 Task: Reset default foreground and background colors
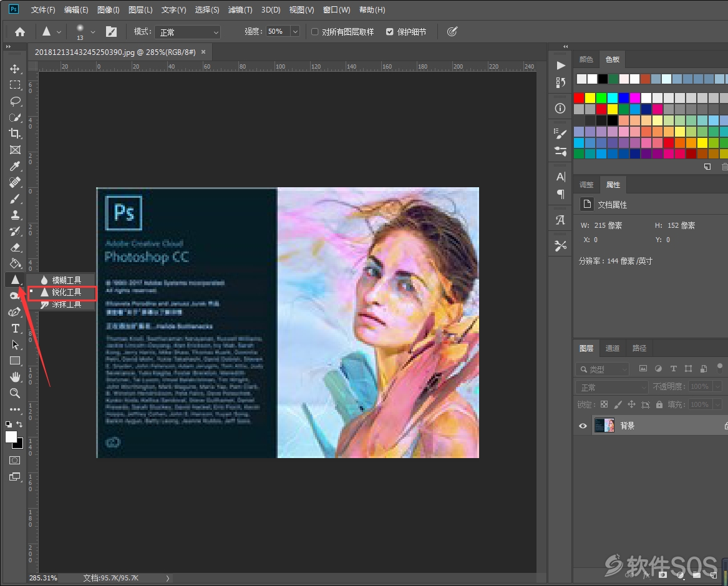coord(8,424)
